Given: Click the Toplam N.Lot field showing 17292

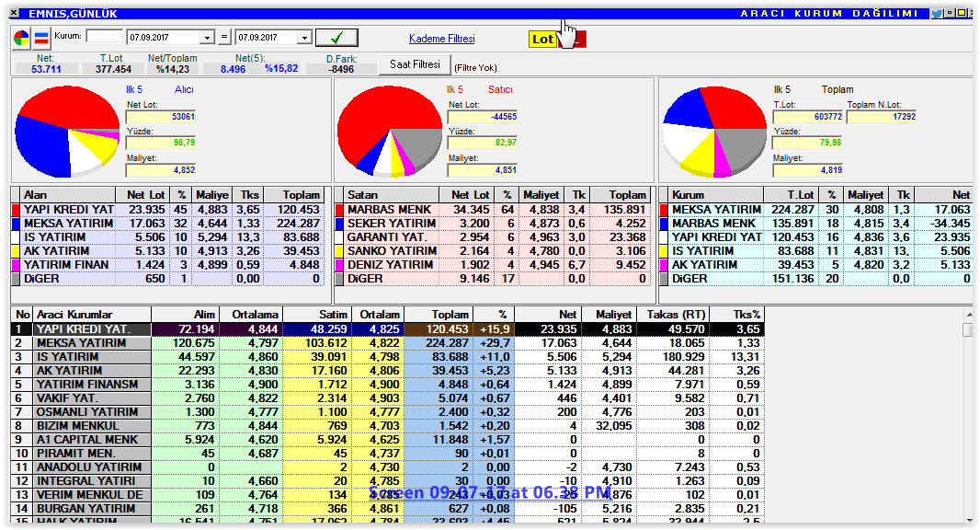Looking at the screenshot, I should point(882,117).
